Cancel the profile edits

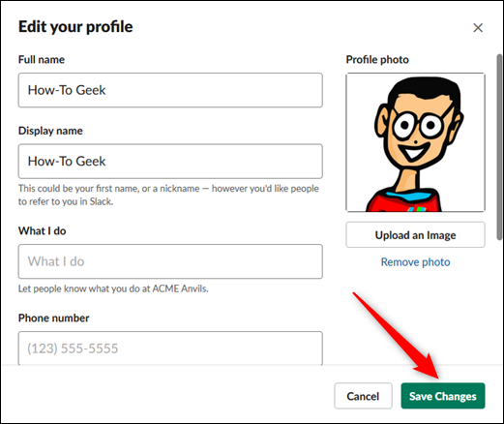tap(363, 396)
